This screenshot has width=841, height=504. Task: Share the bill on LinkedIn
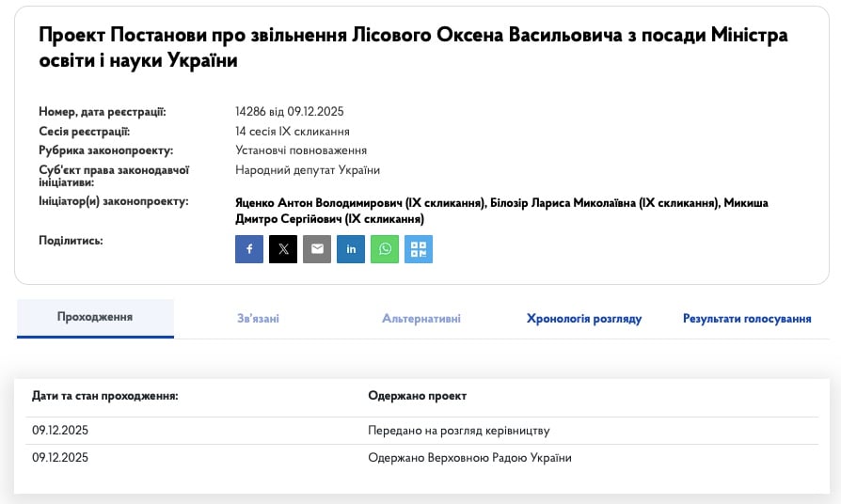pos(351,249)
